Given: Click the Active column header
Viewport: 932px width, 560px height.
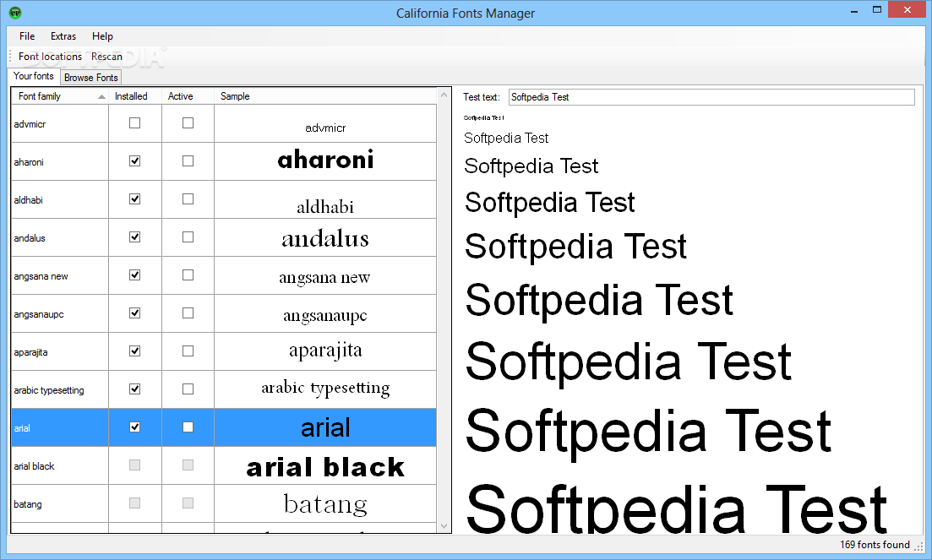Looking at the screenshot, I should click(x=188, y=96).
